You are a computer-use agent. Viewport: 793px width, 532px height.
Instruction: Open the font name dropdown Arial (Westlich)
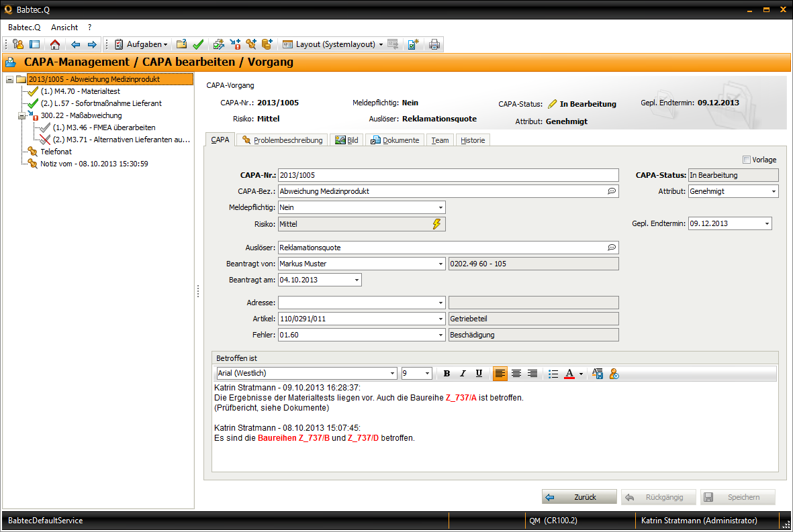pos(393,374)
